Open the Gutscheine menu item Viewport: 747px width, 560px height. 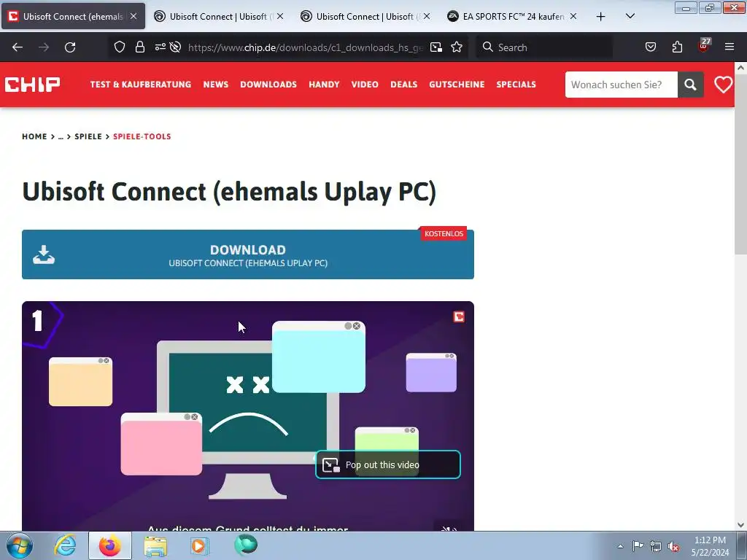457,85
